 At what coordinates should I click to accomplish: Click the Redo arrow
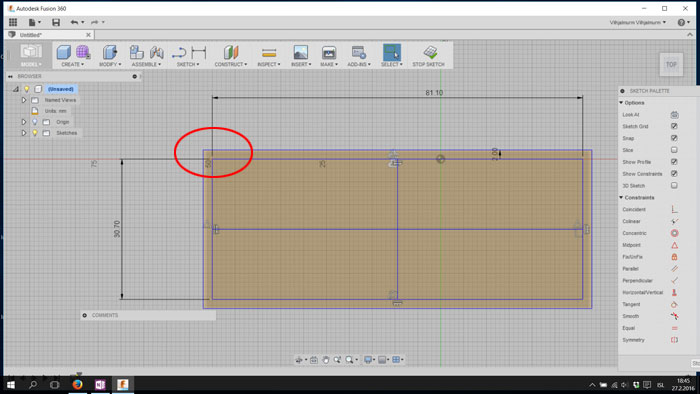coord(95,22)
